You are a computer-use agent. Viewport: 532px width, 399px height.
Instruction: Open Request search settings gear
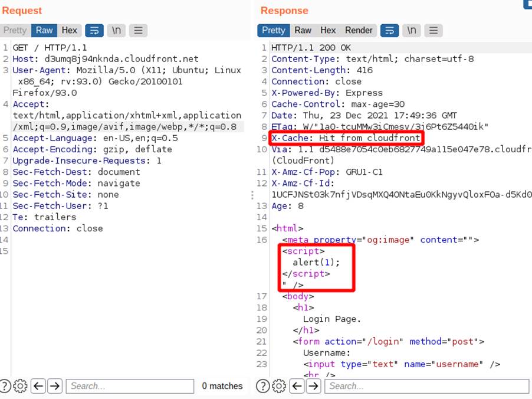(x=20, y=386)
